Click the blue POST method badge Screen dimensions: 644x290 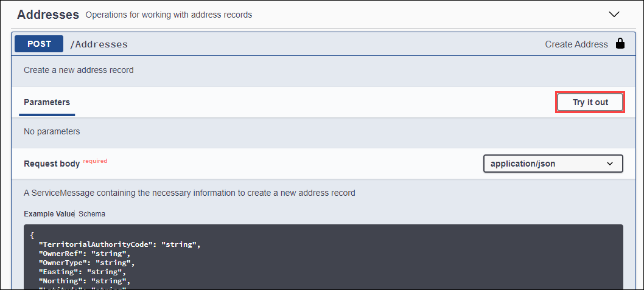[x=39, y=44]
